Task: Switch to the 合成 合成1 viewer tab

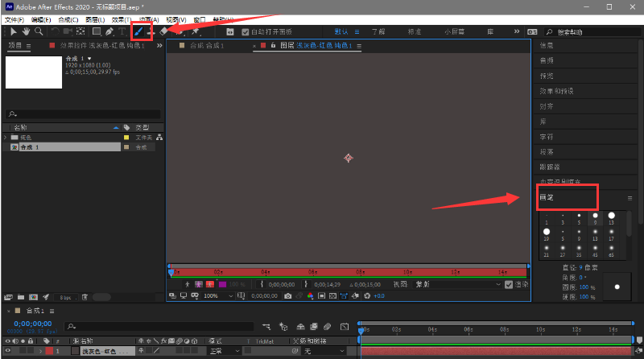Action: (x=206, y=46)
